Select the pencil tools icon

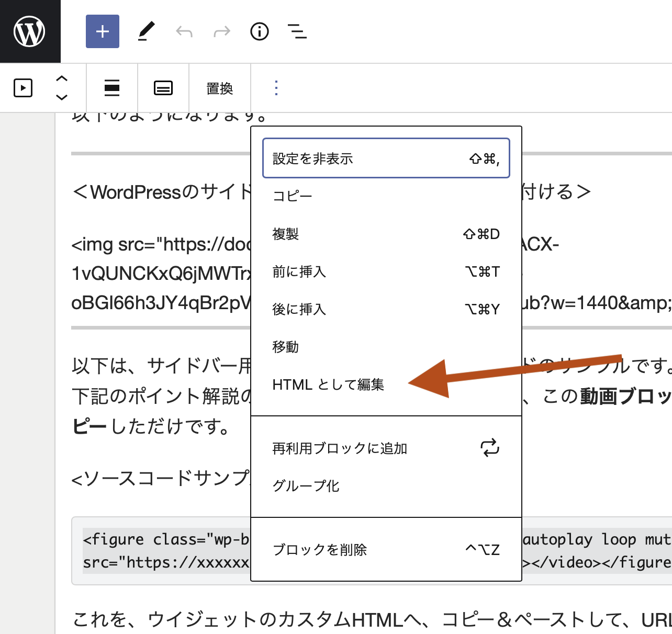click(x=146, y=31)
